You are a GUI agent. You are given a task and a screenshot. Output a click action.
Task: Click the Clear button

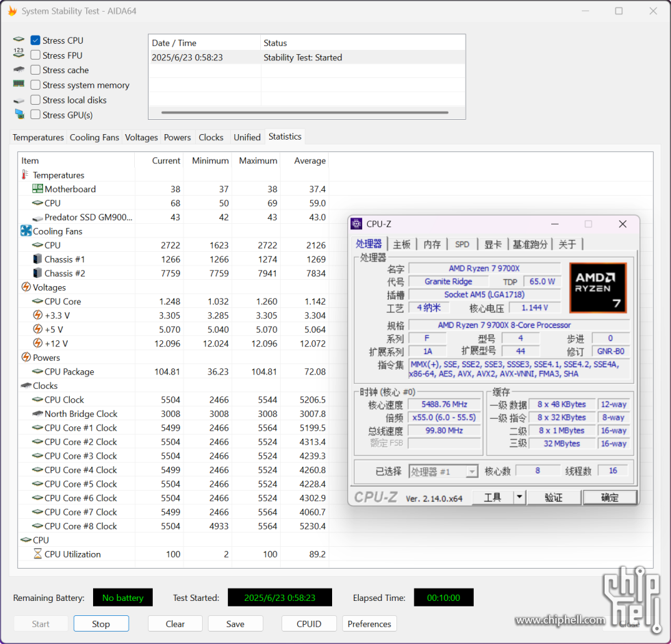[x=175, y=623]
